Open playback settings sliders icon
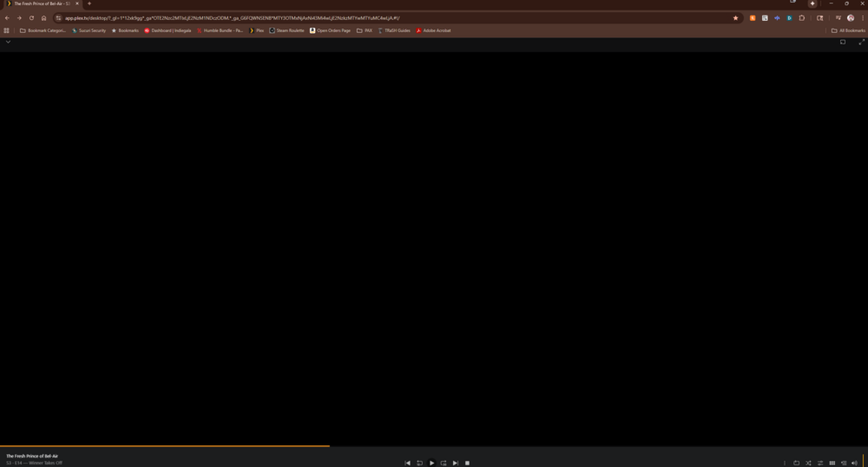Screen dimensions: 868x467 coord(820,463)
